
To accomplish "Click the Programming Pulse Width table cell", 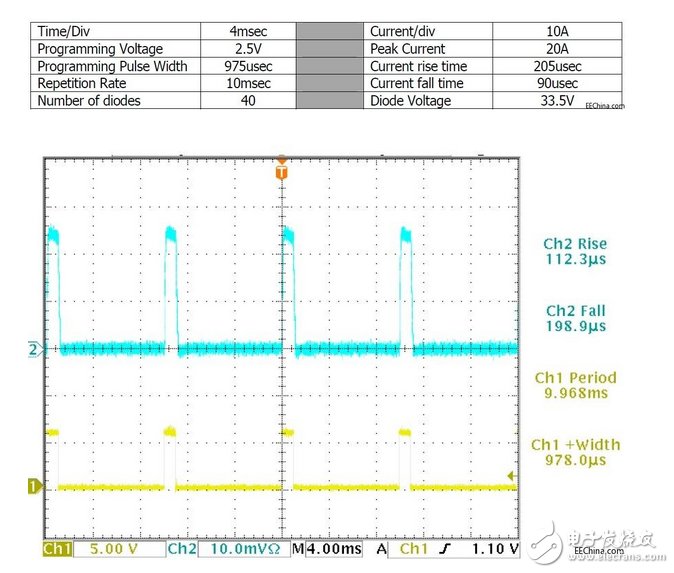I will tap(115, 66).
